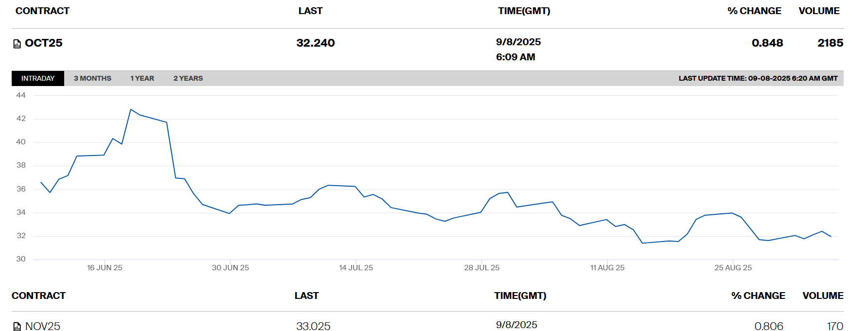This screenshot has width=868, height=331.
Task: Click the TIME(GMT) header above OCT25
Action: click(x=524, y=11)
